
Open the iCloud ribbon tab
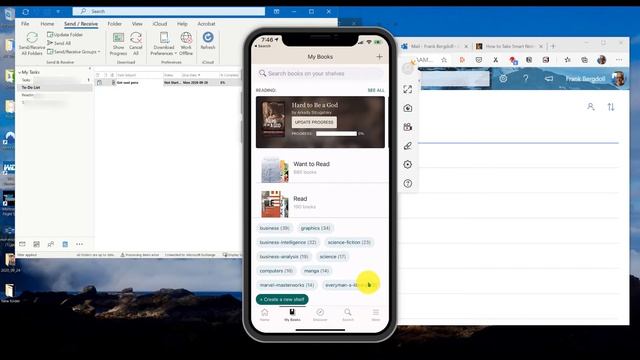click(160, 24)
